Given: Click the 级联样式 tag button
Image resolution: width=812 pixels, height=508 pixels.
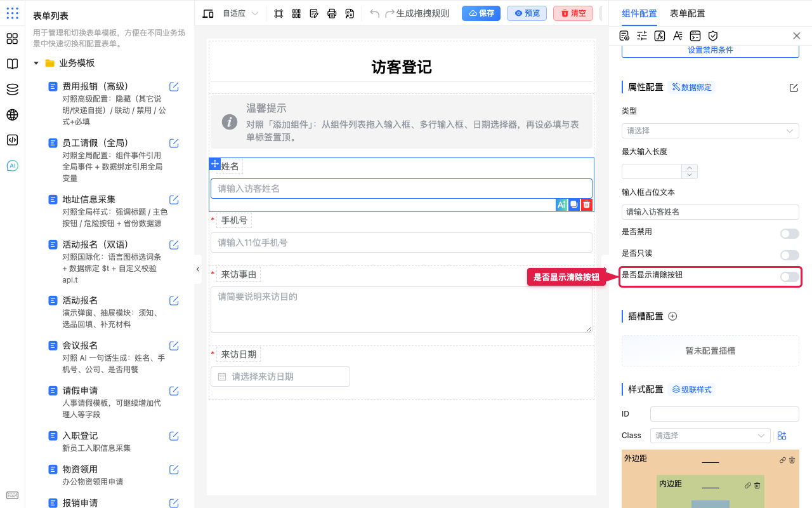Looking at the screenshot, I should [x=692, y=390].
